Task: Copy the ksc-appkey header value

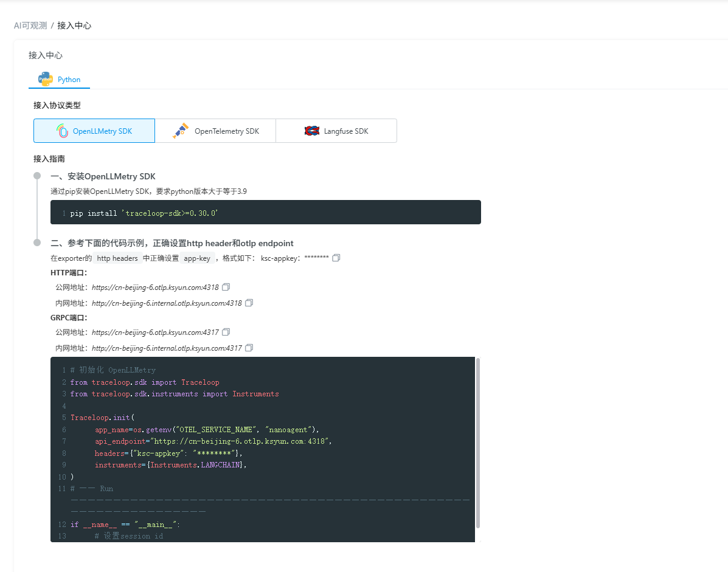Action: [336, 258]
